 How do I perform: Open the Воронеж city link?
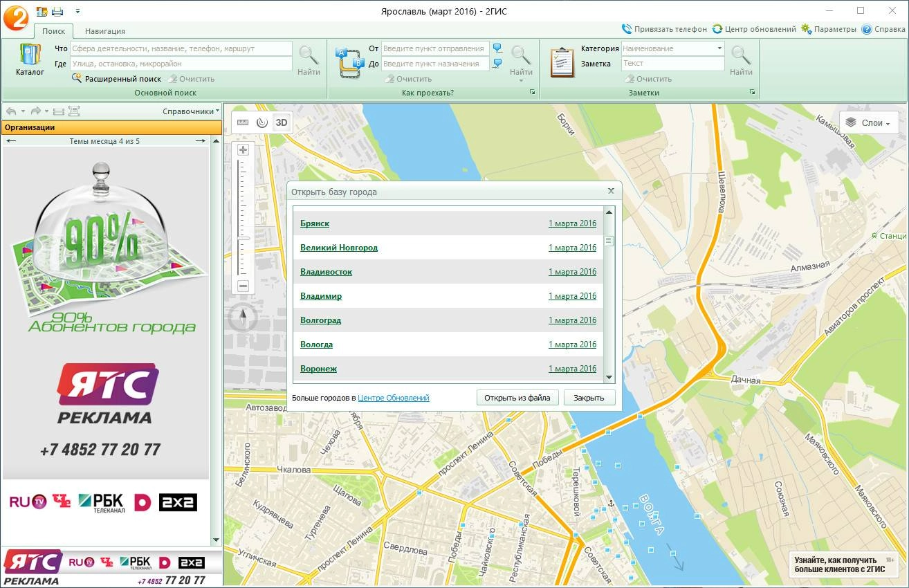[x=318, y=369]
